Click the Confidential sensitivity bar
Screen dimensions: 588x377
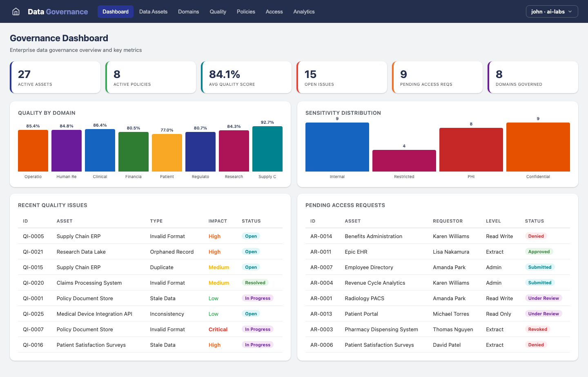tap(538, 147)
